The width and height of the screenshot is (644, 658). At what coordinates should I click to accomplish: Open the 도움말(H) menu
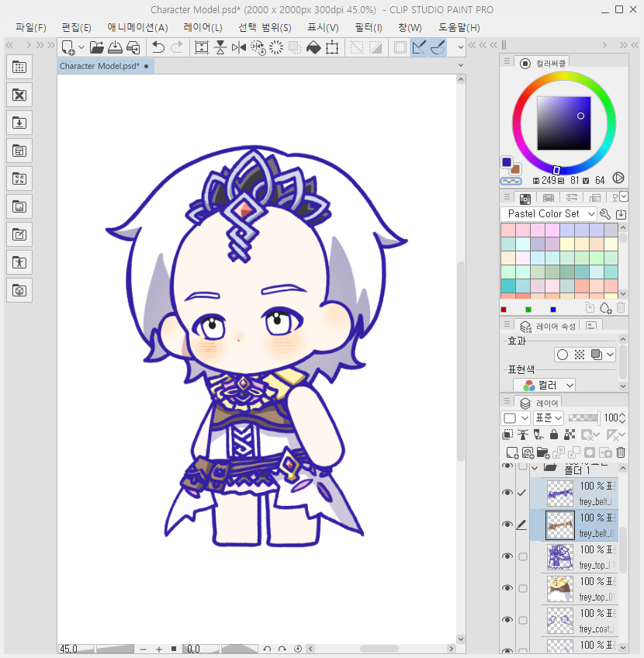click(459, 28)
